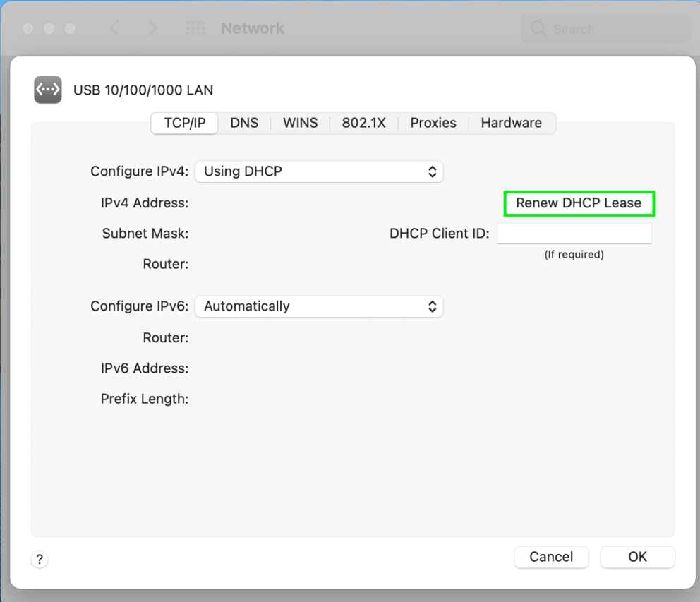This screenshot has width=700, height=602.
Task: Open the help question mark button
Action: click(40, 559)
